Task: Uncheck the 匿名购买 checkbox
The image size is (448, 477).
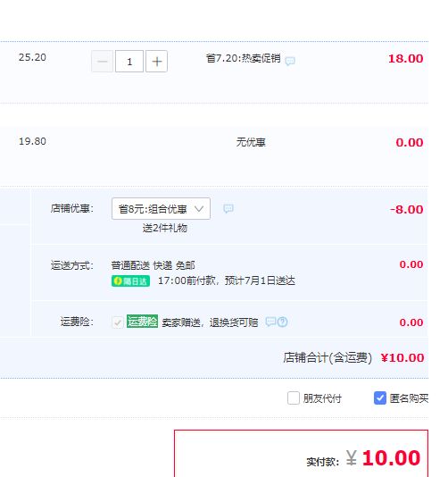Action: coord(380,397)
